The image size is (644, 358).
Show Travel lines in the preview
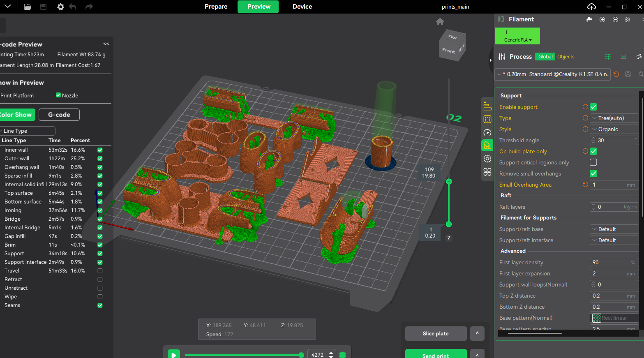tap(100, 271)
